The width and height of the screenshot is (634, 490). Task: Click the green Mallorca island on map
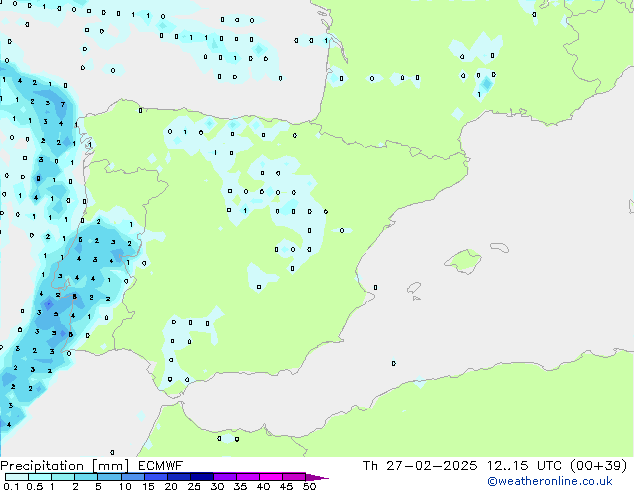tap(464, 261)
